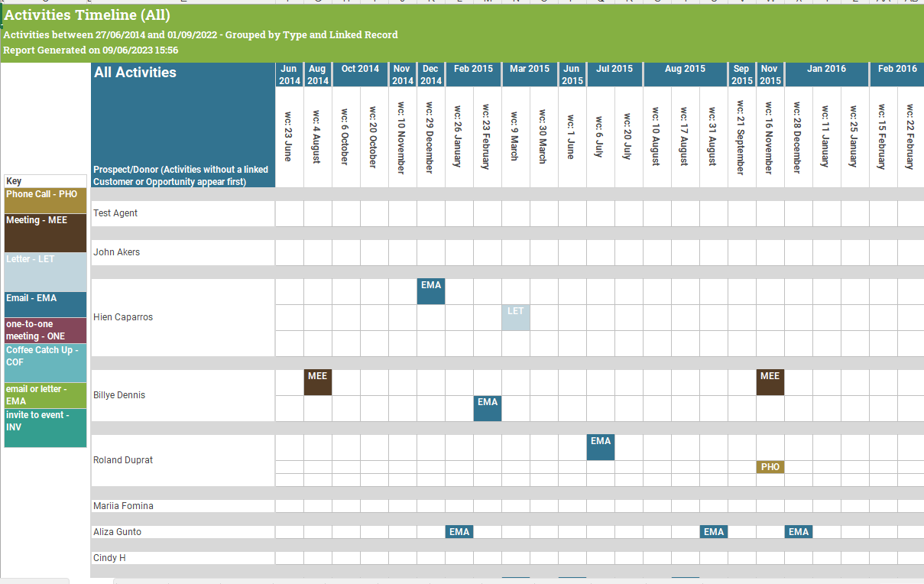This screenshot has width=924, height=584.
Task: Click Aliza Gunto EMA activity wc 31 August
Action: (714, 532)
